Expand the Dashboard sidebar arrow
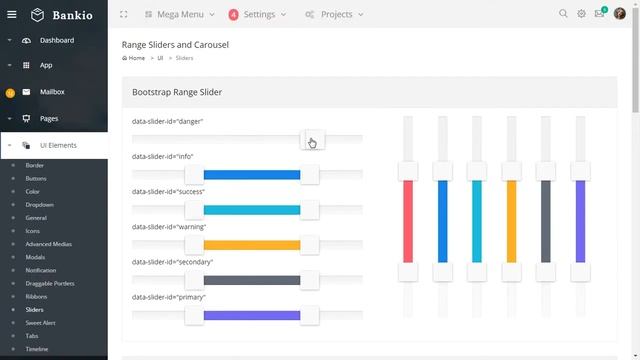Screen dimensions: 640x360 [9, 40]
